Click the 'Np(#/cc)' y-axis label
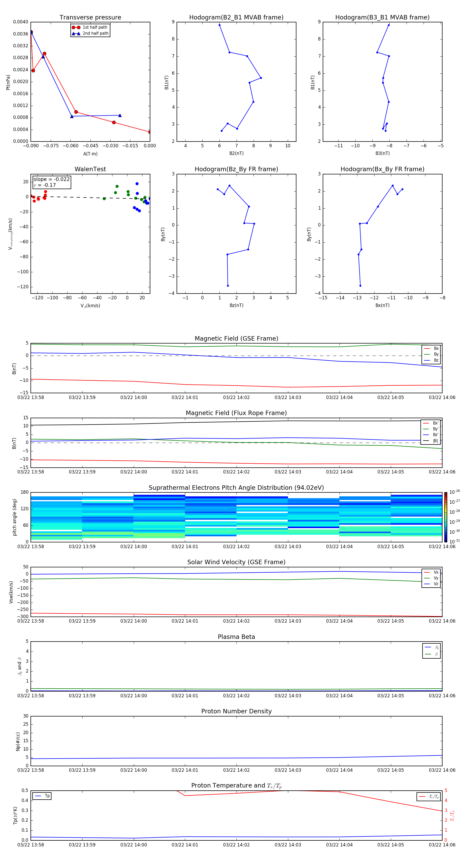This screenshot has width=473, height=868. point(18,741)
